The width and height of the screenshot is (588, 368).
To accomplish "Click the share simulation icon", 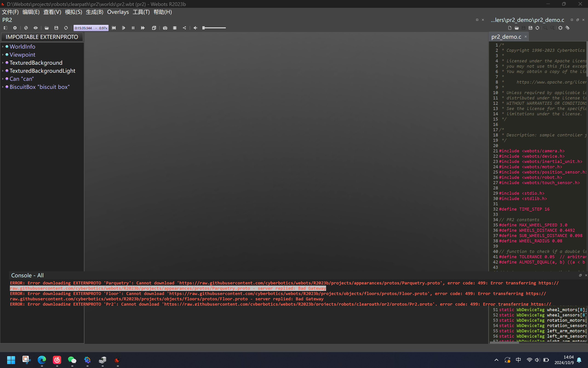I will (x=184, y=28).
